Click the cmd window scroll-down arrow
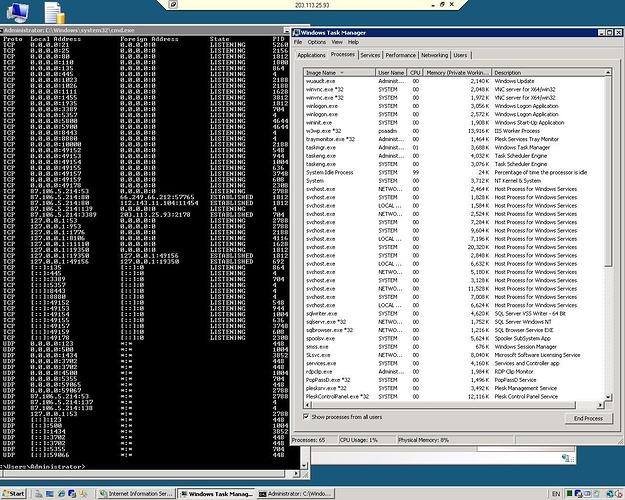 pyautogui.click(x=305, y=465)
